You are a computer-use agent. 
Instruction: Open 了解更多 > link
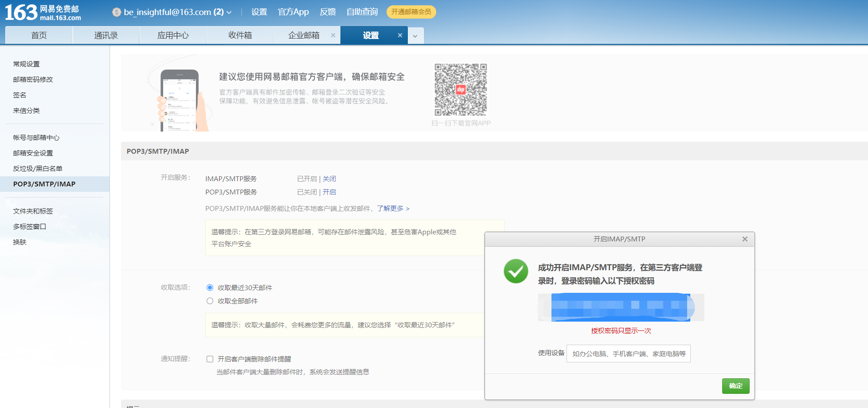coord(393,208)
